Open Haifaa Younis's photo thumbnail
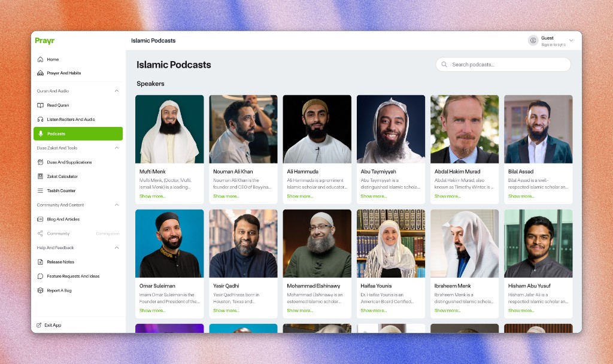613x364 pixels. click(391, 244)
